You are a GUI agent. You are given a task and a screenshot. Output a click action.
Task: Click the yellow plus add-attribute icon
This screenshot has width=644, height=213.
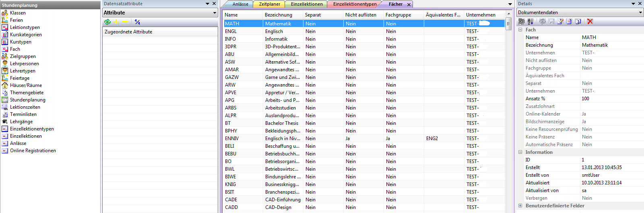(x=116, y=22)
